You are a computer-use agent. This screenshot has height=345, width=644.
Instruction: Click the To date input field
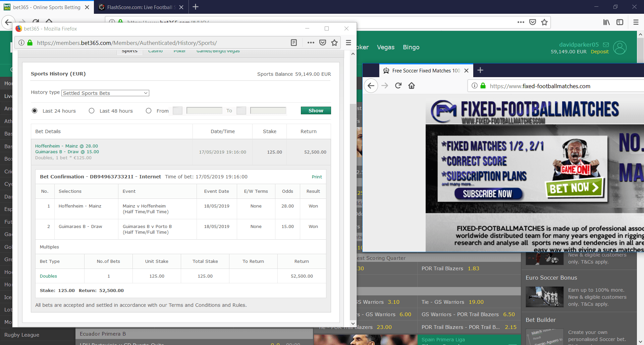coord(268,111)
